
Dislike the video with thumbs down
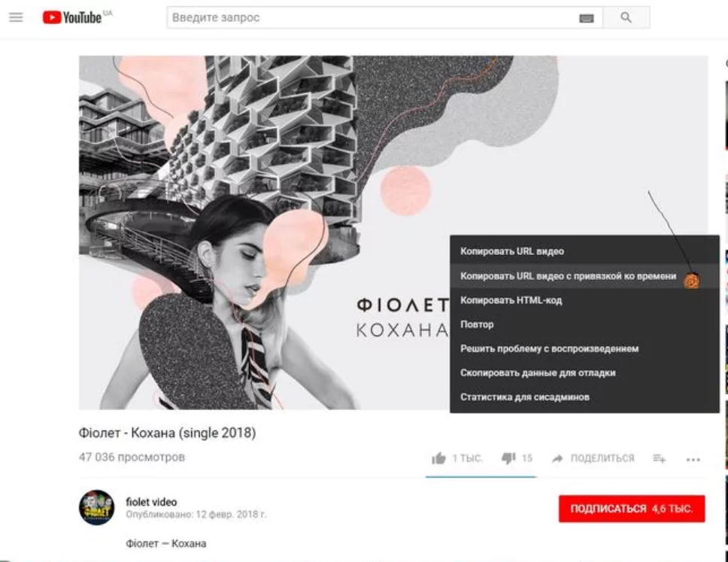tap(508, 458)
